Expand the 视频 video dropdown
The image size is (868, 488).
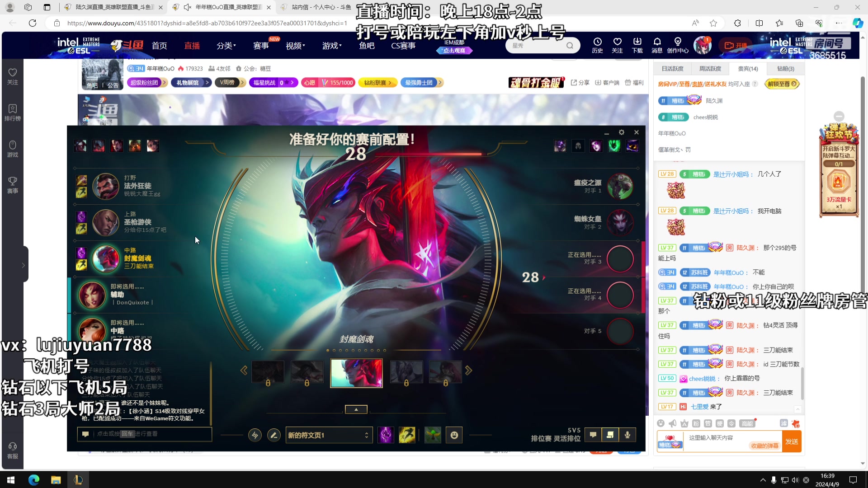[x=295, y=46]
